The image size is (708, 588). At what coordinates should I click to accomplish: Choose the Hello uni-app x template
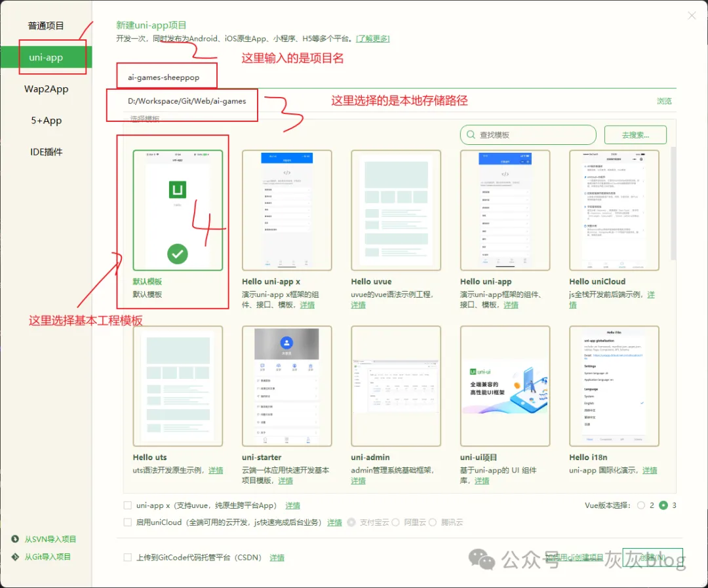point(286,208)
